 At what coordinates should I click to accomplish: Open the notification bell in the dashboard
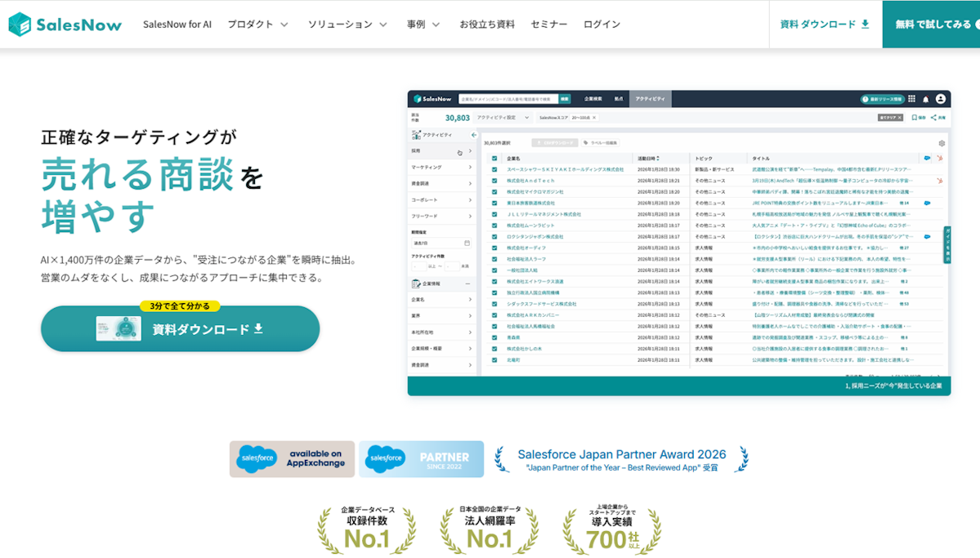pos(925,100)
